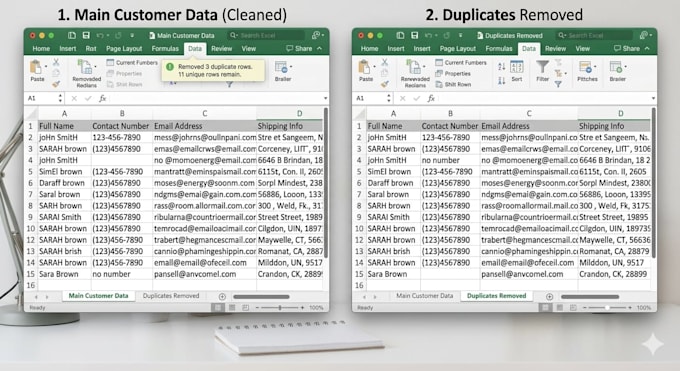This screenshot has width=680, height=371.
Task: Click Current Fumbers in Main Customer Data ribbon
Action: pos(132,62)
